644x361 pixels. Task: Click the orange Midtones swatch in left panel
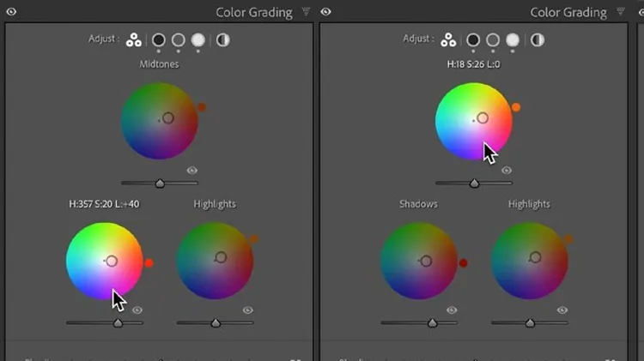202,108
